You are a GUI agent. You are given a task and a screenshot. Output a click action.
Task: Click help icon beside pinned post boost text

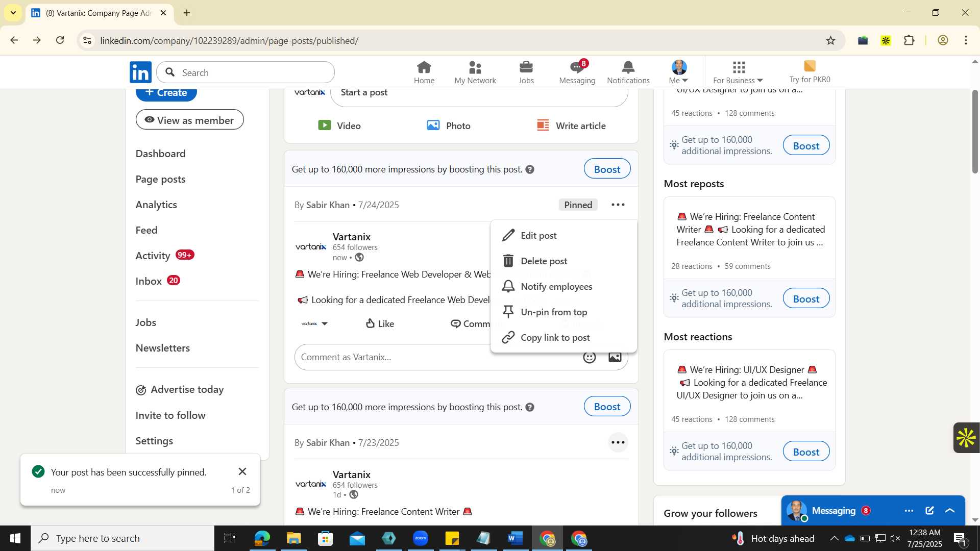click(x=530, y=169)
